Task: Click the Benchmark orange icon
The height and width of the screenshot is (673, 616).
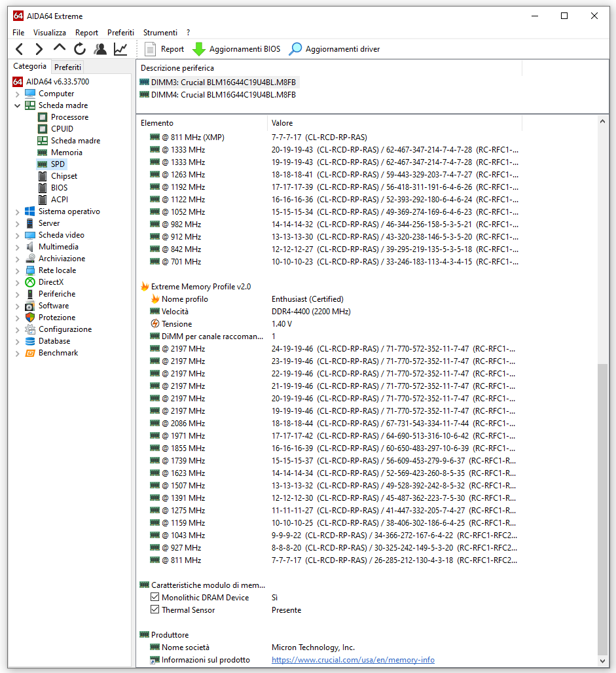Action: (30, 353)
